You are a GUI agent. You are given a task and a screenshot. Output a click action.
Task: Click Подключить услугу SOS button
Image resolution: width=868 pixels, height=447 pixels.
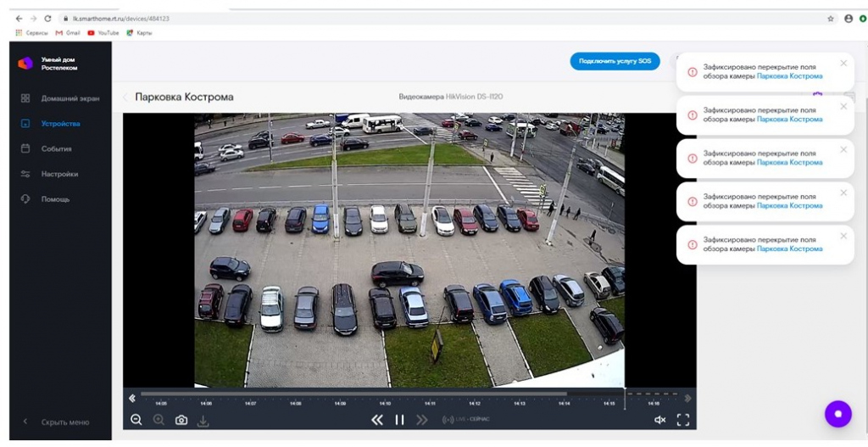615,61
